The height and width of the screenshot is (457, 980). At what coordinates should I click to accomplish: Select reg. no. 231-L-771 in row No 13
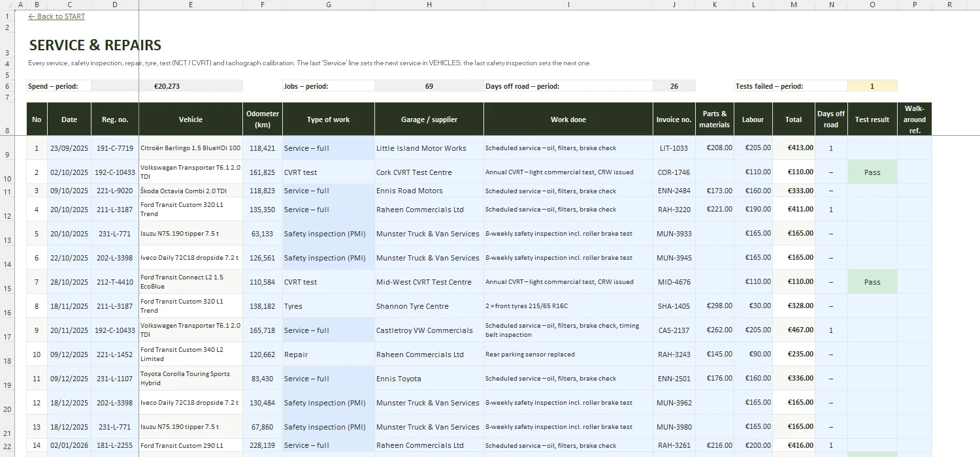point(115,427)
